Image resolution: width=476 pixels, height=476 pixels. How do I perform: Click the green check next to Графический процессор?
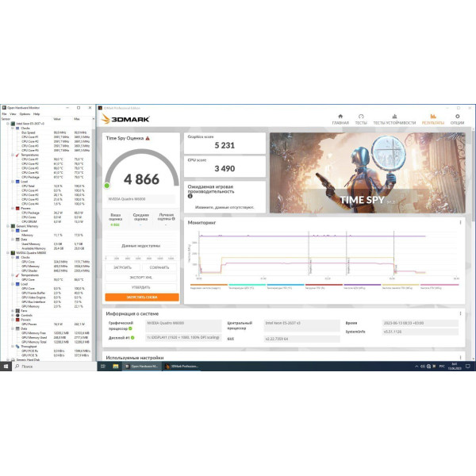point(130,328)
